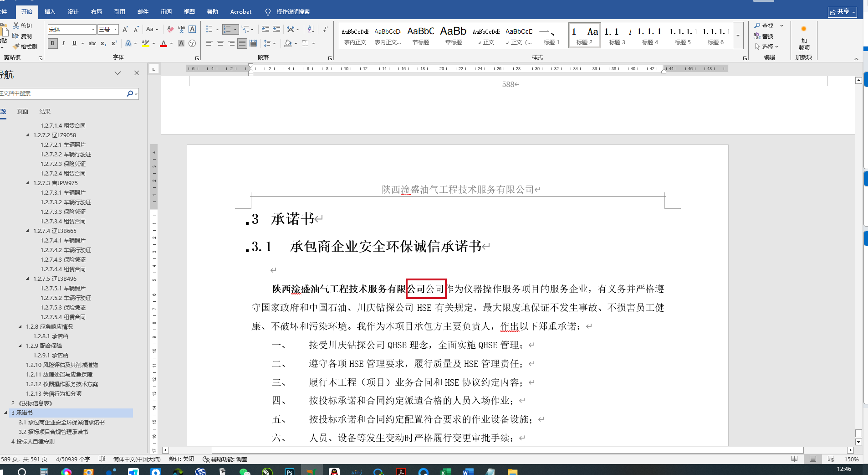Open the Add-ins (加载项) icon
868x475 pixels.
pyautogui.click(x=804, y=37)
